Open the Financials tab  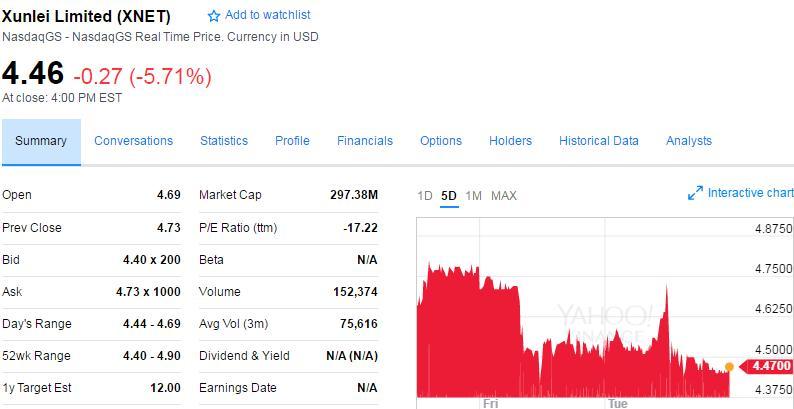pyautogui.click(x=365, y=141)
